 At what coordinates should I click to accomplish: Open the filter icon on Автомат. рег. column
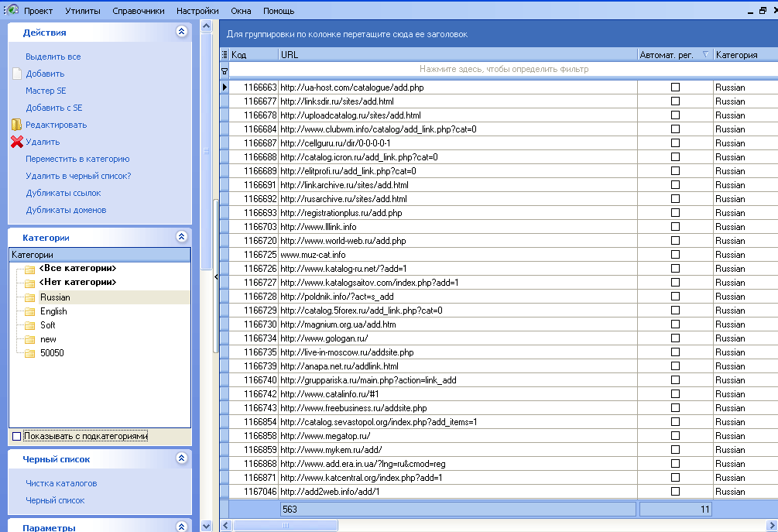click(706, 55)
